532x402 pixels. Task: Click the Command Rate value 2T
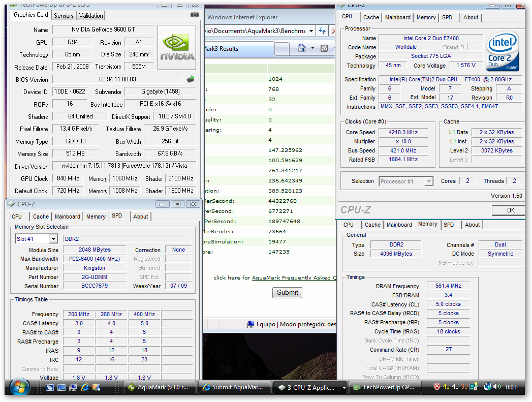click(x=448, y=350)
